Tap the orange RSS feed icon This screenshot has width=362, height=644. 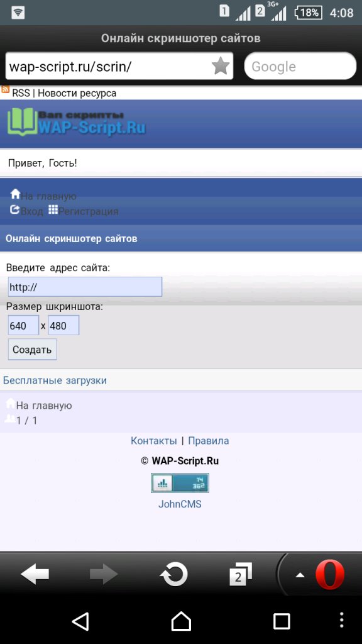click(x=5, y=89)
